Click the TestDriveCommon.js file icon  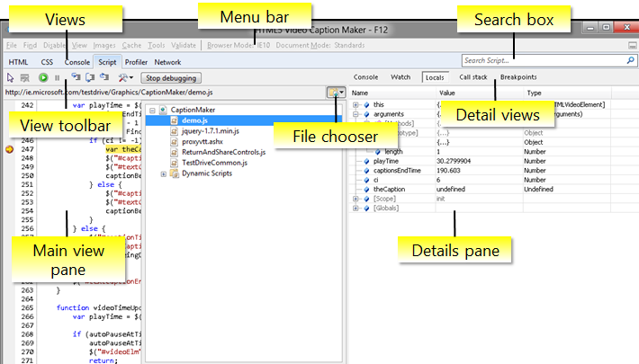pos(174,163)
